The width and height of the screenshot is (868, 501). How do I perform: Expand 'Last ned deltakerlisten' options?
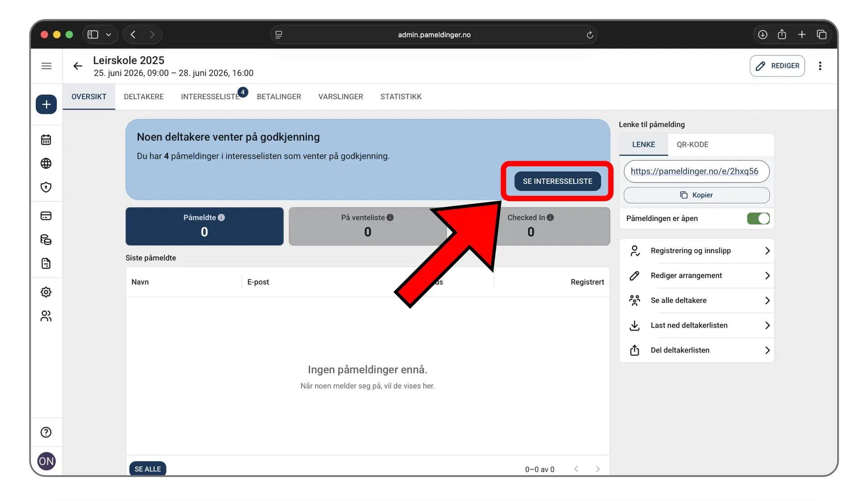pos(698,325)
